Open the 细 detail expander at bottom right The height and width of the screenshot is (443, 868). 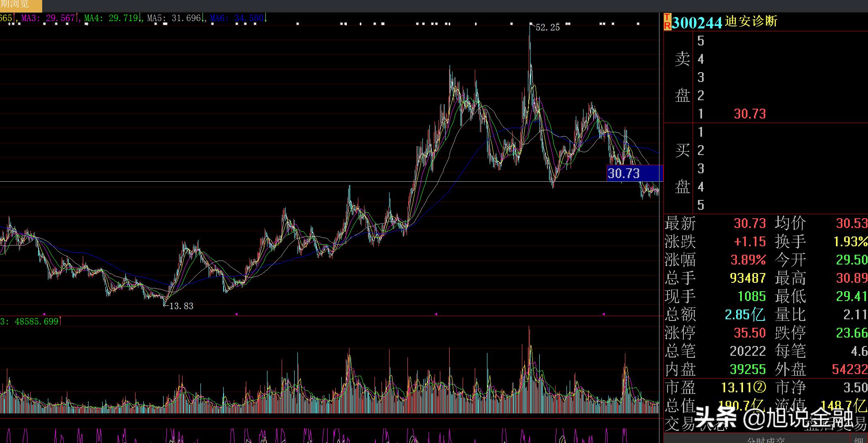tap(858, 440)
